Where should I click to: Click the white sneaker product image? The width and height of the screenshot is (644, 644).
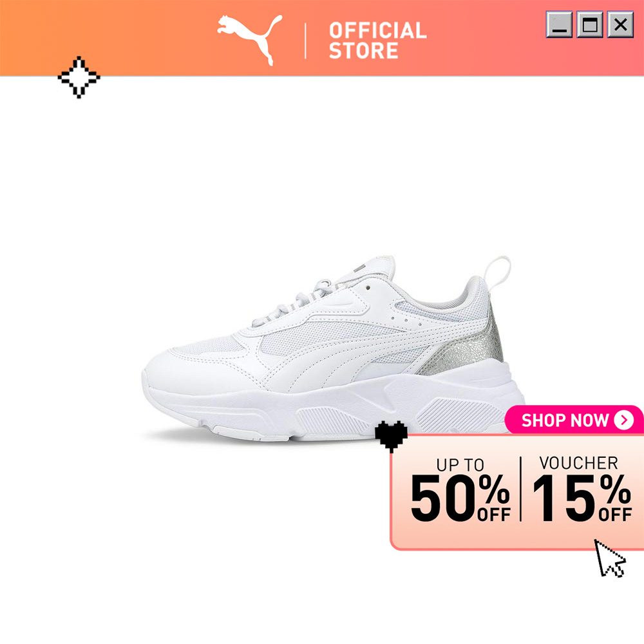click(x=334, y=348)
